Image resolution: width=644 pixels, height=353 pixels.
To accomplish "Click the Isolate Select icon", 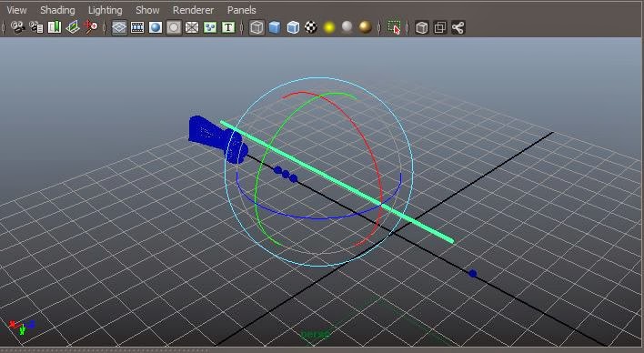I will click(x=394, y=27).
